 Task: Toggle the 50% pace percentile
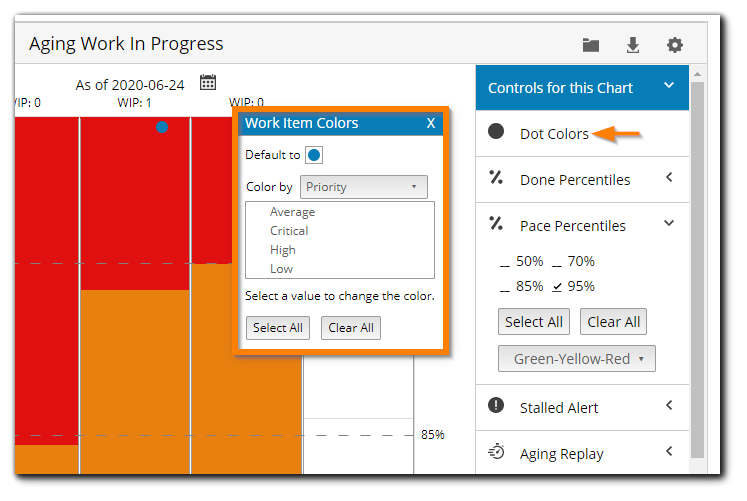click(522, 262)
